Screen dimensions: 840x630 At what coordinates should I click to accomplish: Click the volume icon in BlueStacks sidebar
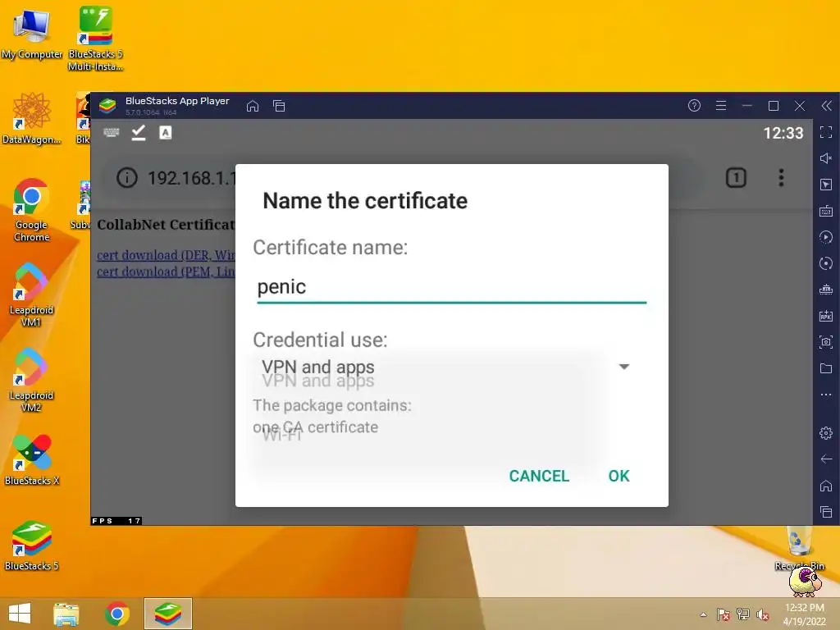click(826, 158)
